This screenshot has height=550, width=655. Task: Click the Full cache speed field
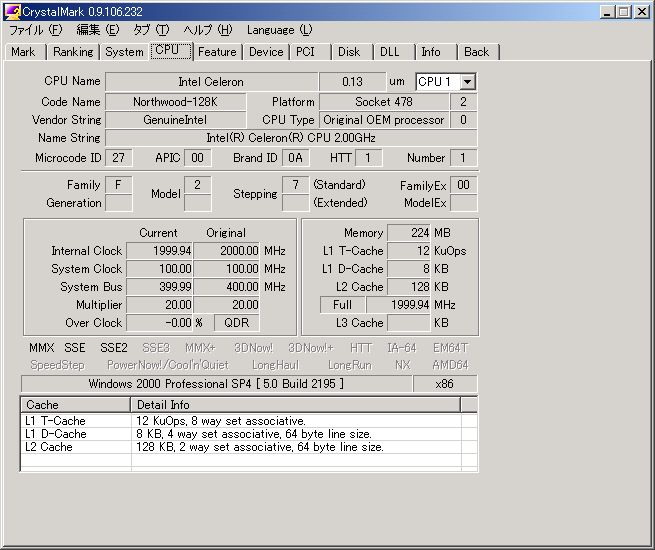point(343,305)
